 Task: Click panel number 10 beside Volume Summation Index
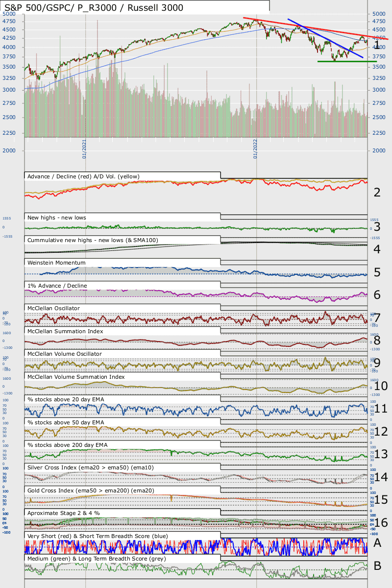tap(381, 386)
